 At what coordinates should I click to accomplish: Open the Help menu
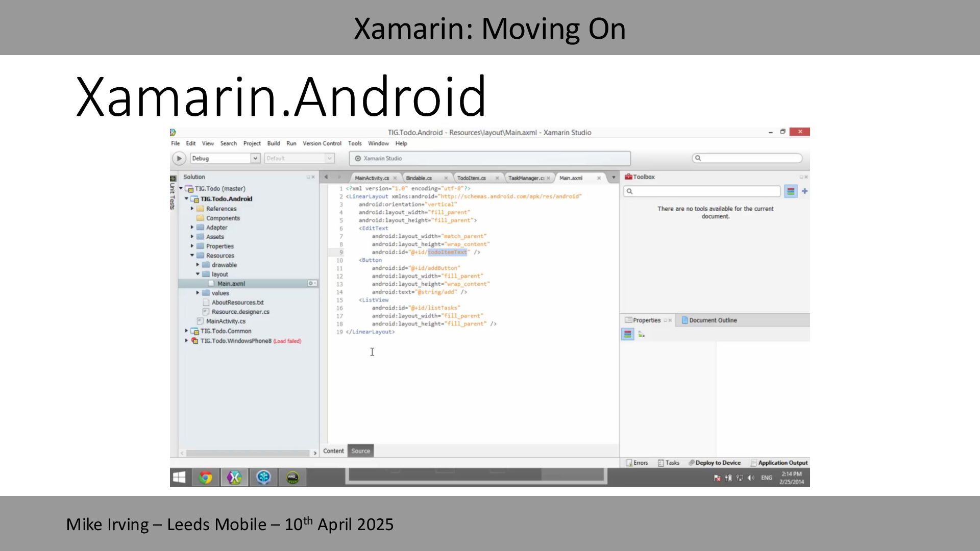401,144
